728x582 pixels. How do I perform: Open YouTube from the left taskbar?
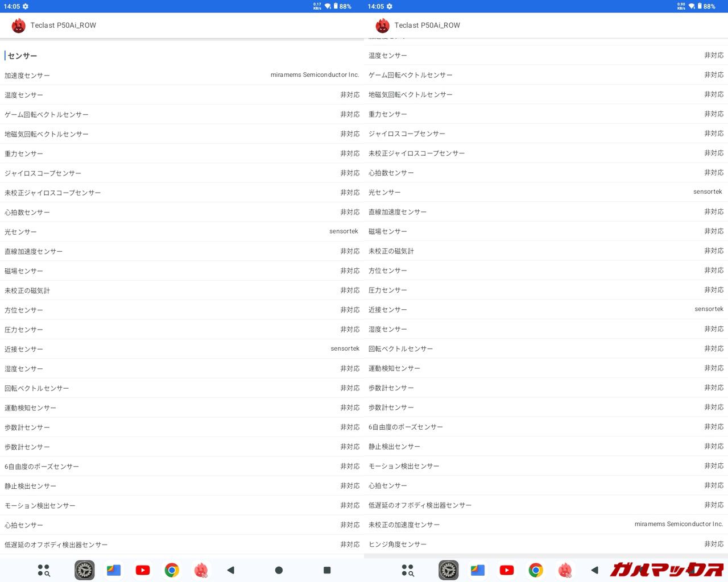[143, 570]
